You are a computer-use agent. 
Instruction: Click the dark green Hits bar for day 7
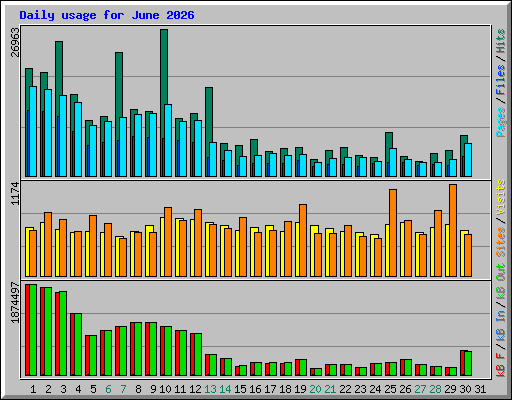119,85
